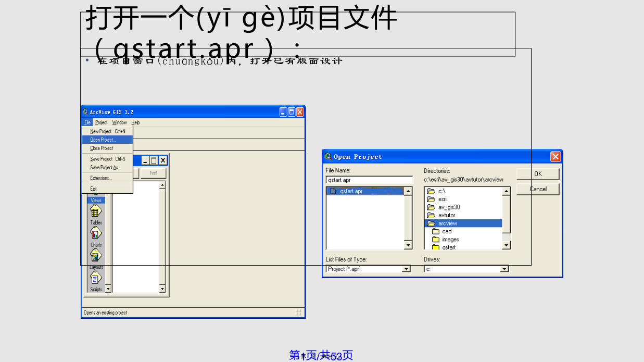Select the Charts icon in project window
This screenshot has width=644, height=362.
click(x=96, y=233)
